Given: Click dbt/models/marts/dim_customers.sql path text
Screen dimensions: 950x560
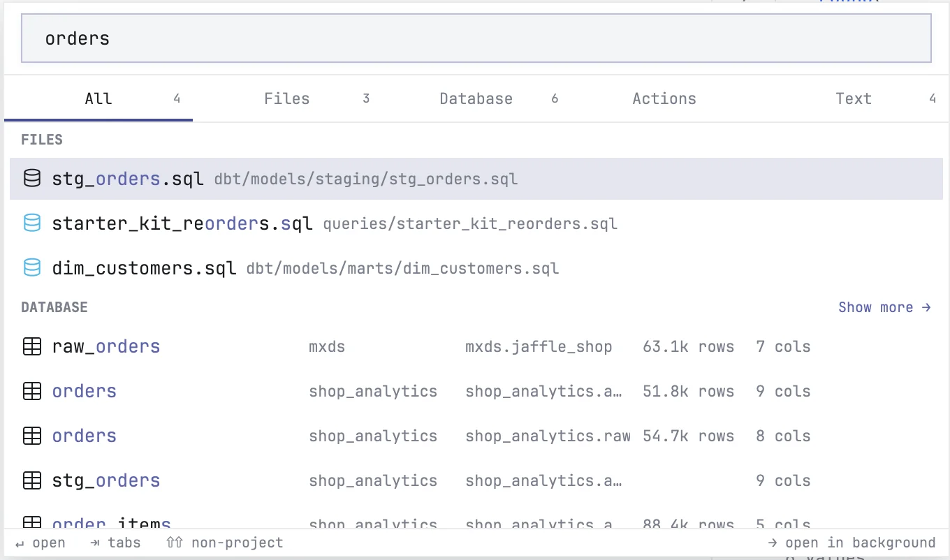Looking at the screenshot, I should pos(402,269).
